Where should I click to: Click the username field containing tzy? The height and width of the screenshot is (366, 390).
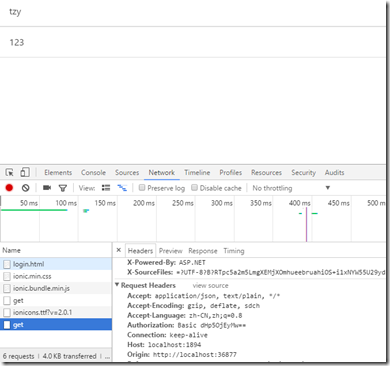[193, 12]
